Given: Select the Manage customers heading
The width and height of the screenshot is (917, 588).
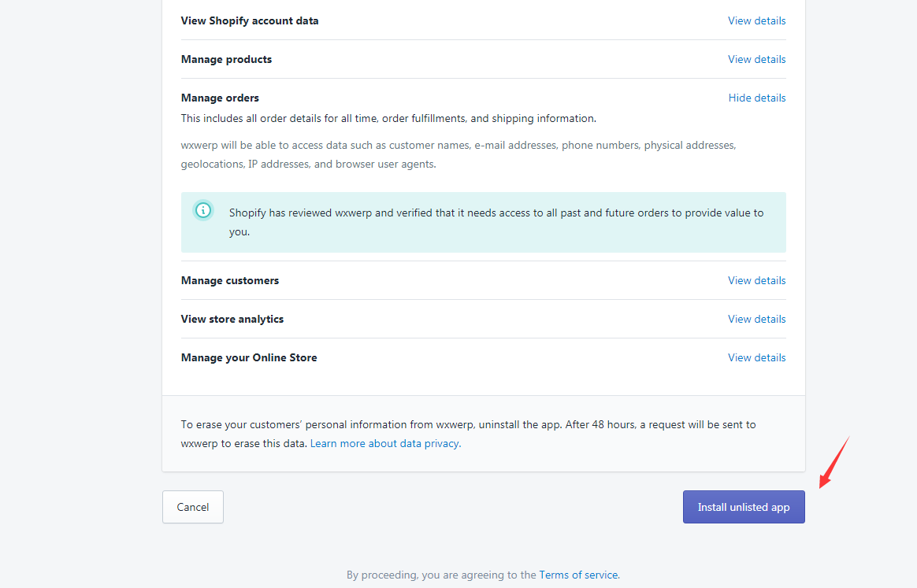Looking at the screenshot, I should [x=230, y=280].
